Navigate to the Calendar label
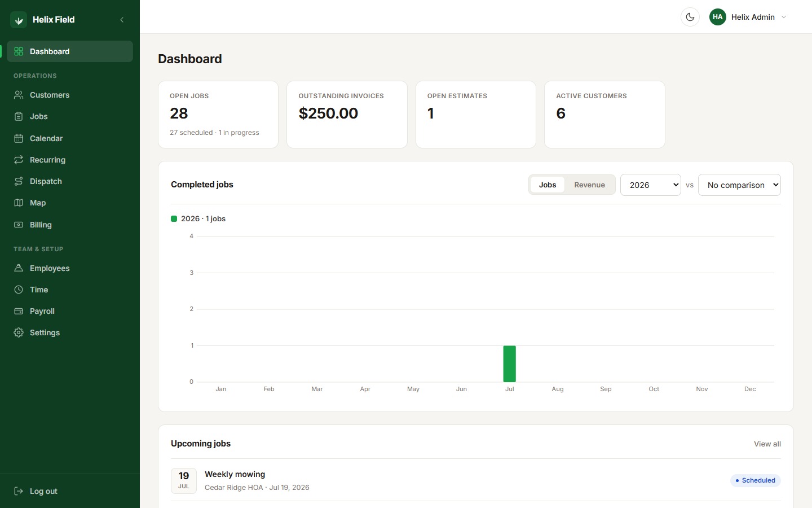812x508 pixels. [x=46, y=138]
